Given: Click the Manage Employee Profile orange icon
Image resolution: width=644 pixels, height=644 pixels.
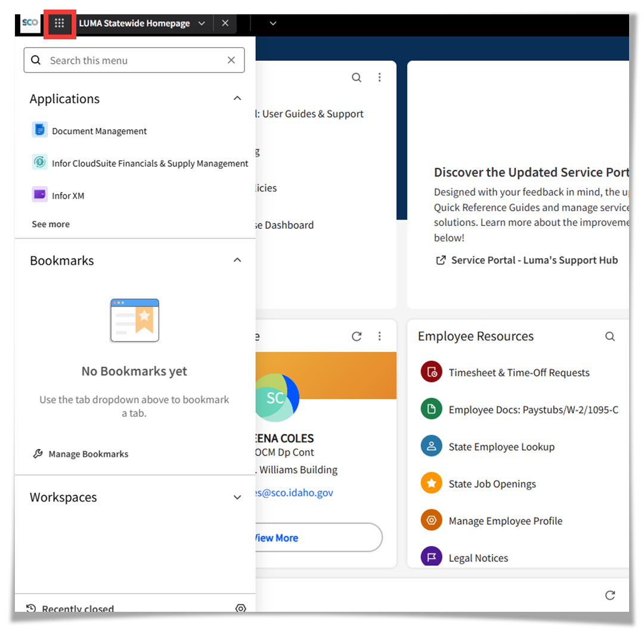Looking at the screenshot, I should click(431, 520).
